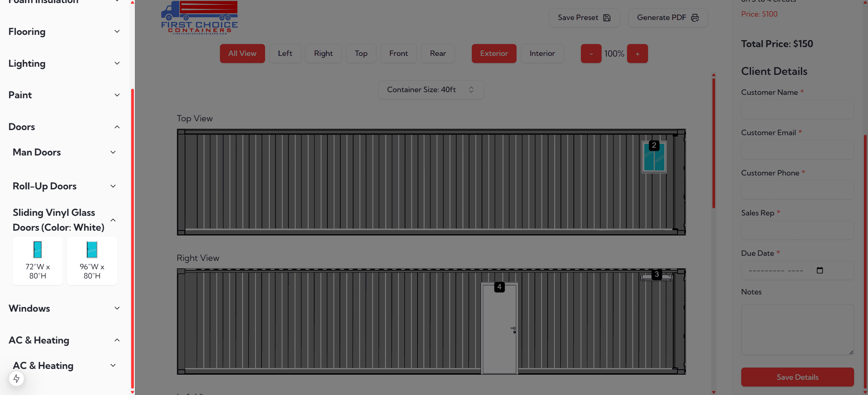Show the Rear view tab

[438, 54]
